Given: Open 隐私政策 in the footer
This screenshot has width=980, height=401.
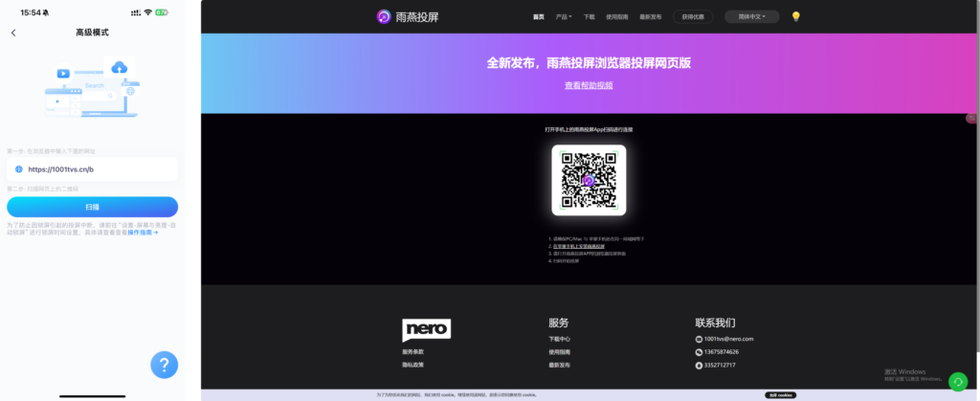Looking at the screenshot, I should [413, 365].
